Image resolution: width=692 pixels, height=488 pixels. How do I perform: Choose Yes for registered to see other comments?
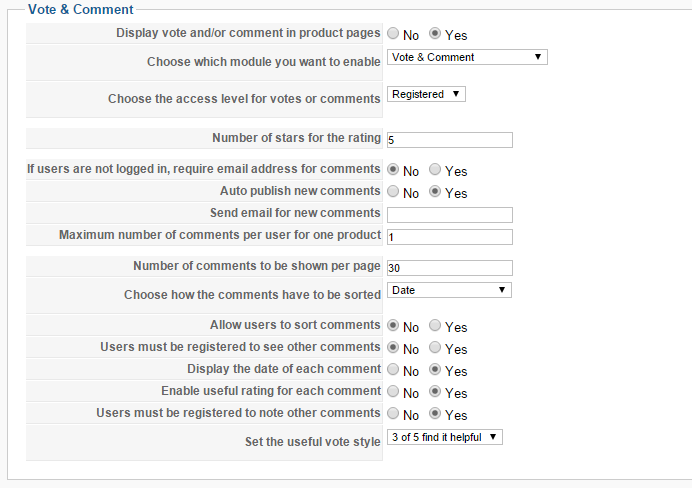(435, 348)
